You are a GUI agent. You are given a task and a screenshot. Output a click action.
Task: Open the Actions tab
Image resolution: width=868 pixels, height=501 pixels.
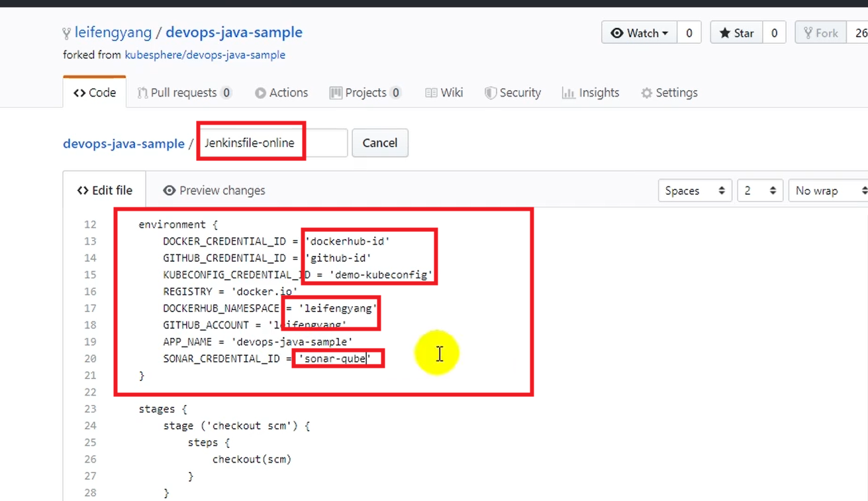click(x=281, y=93)
